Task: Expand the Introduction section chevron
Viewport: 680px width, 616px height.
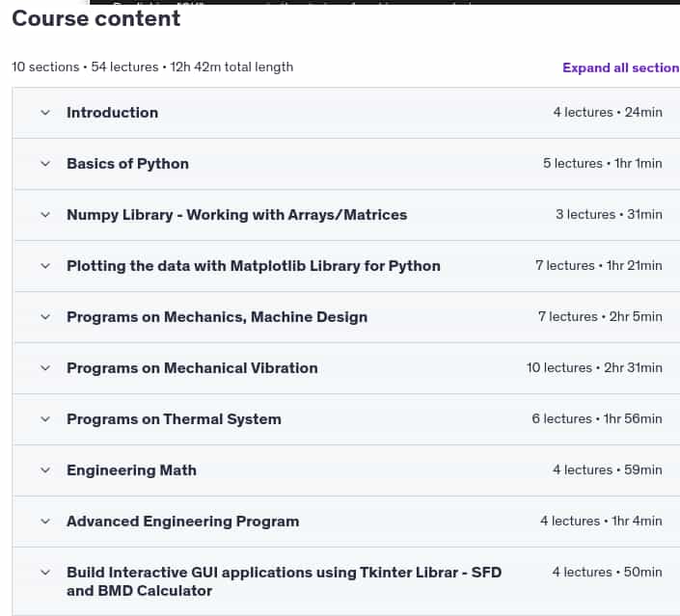Action: (x=45, y=113)
